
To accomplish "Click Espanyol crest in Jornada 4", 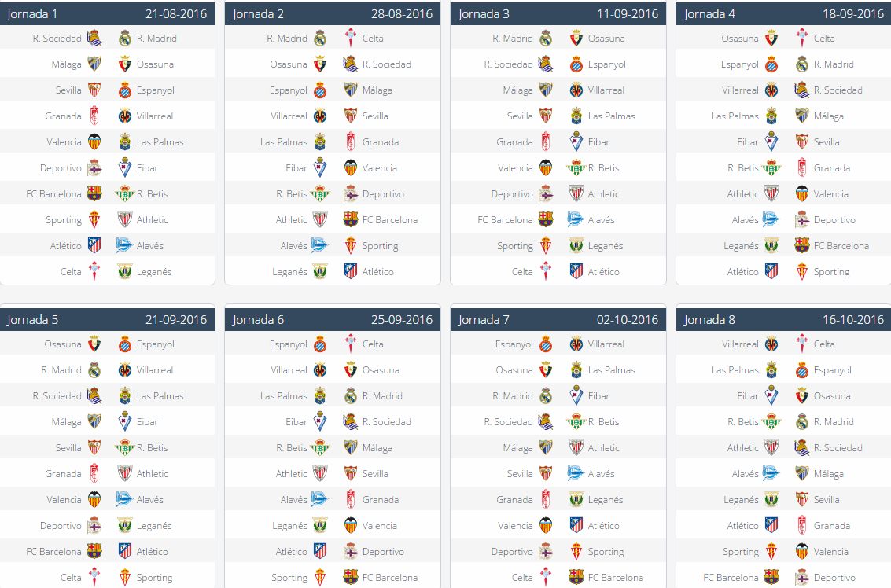I will [x=771, y=64].
